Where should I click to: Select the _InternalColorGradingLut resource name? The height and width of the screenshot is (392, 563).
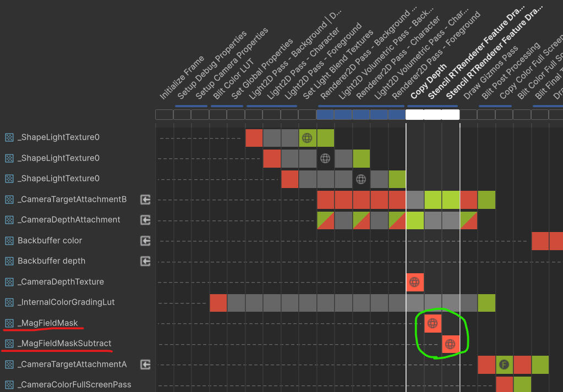tap(66, 302)
